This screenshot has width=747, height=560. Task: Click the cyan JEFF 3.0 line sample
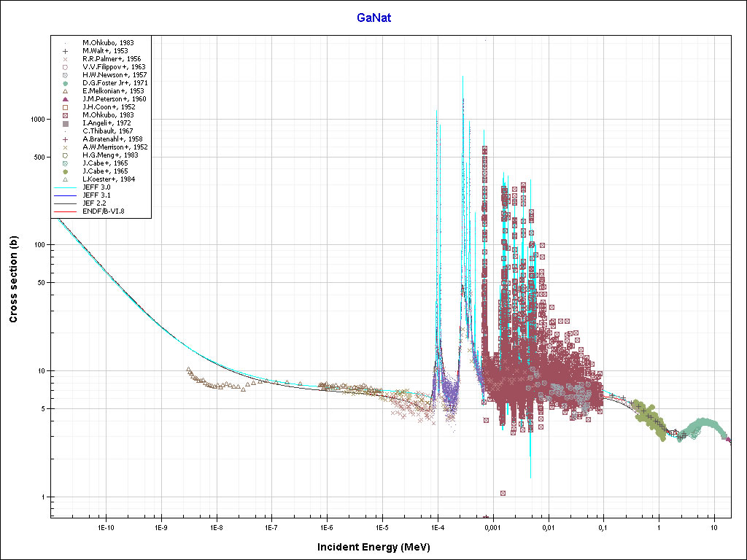[66, 187]
